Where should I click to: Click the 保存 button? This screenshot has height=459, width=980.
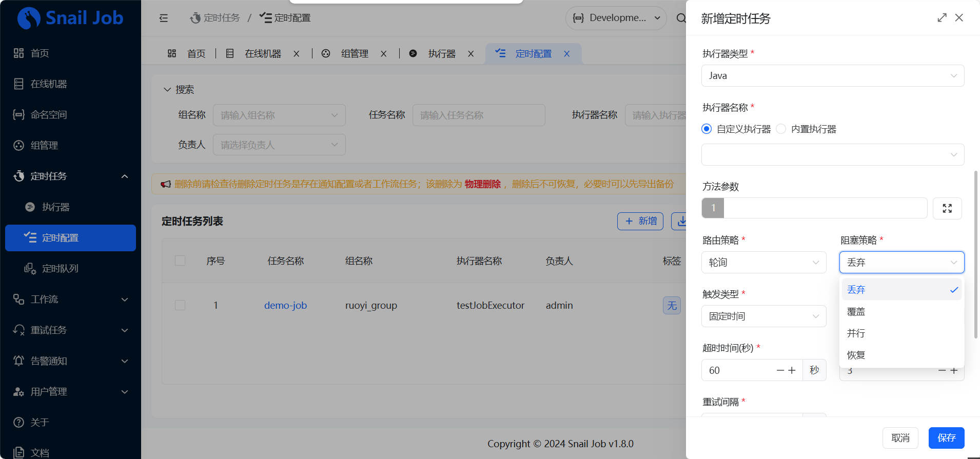click(x=946, y=438)
